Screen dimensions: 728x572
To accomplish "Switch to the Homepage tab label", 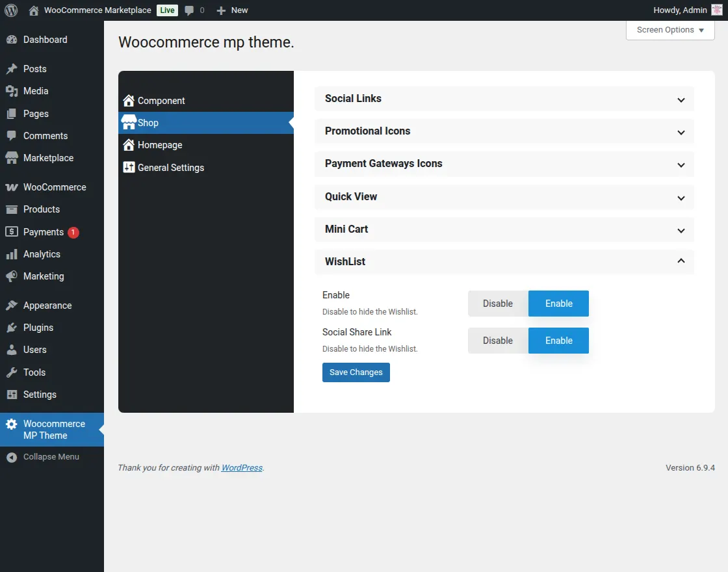I will tap(160, 146).
